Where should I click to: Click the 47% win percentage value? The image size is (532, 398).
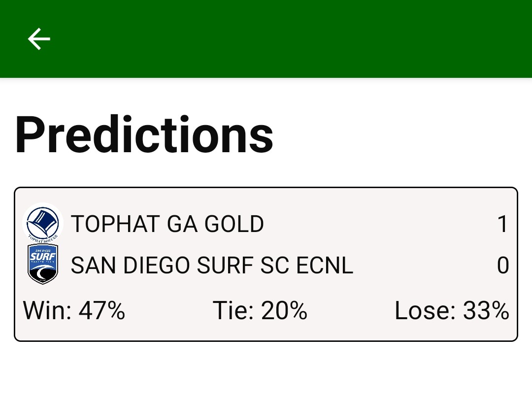tap(101, 311)
